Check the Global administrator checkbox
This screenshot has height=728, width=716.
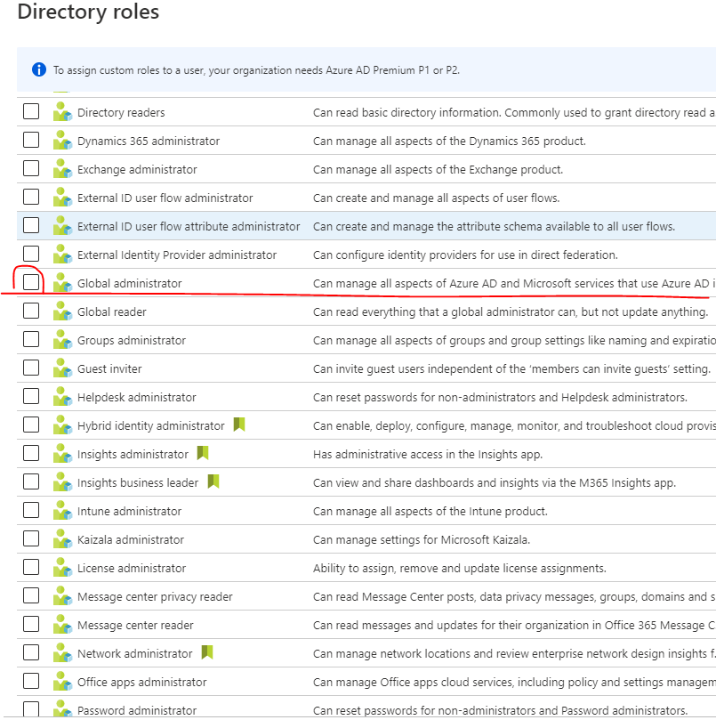[x=31, y=283]
